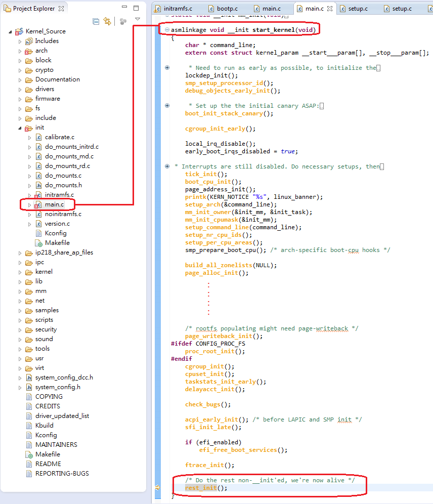
Task: Click the Kernel_Source project icon
Action: point(18,31)
